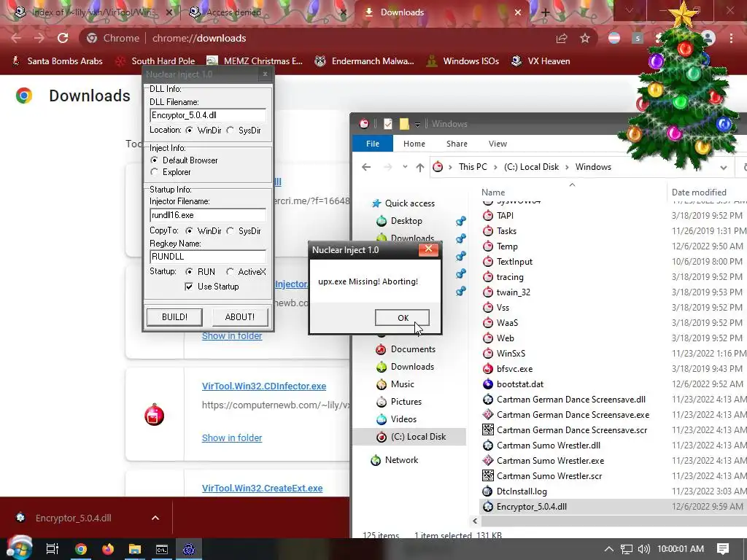Select Desktop in Explorer navigation pane
This screenshot has height=560, width=747.
click(x=406, y=221)
